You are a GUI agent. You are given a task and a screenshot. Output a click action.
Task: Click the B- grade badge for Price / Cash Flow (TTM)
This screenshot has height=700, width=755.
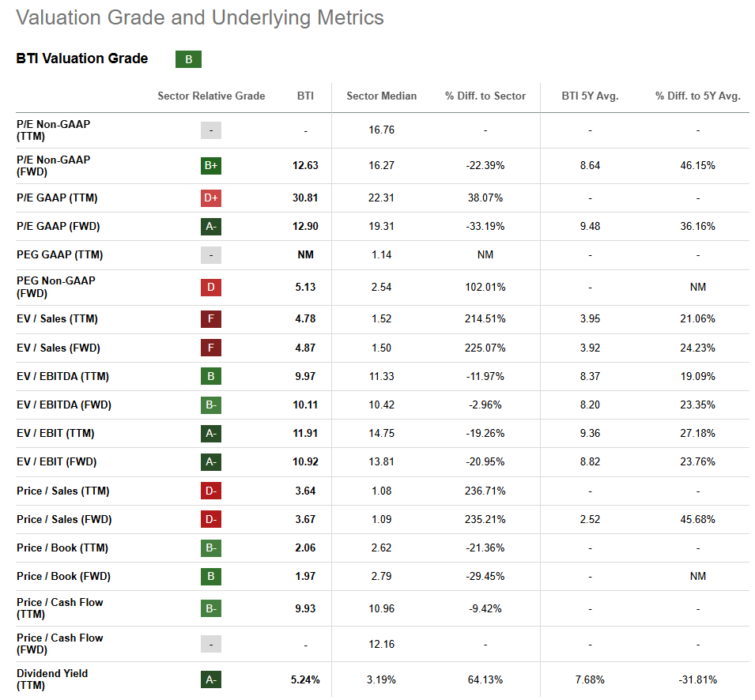(211, 608)
